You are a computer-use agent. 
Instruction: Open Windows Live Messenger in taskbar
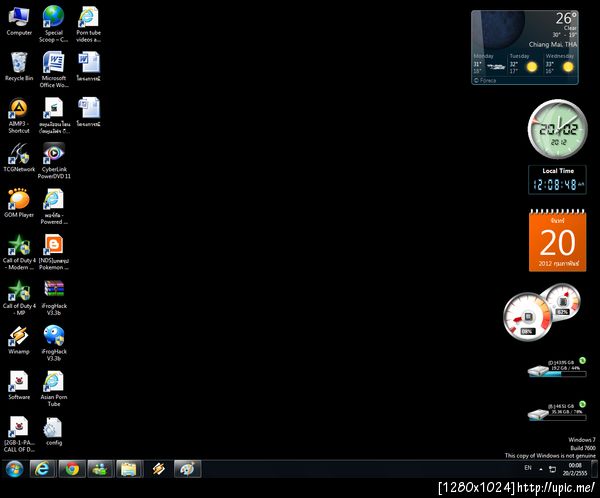coord(101,469)
